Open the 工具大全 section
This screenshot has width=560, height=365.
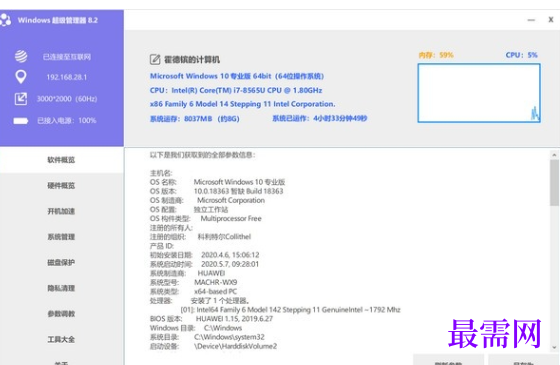[x=61, y=339]
